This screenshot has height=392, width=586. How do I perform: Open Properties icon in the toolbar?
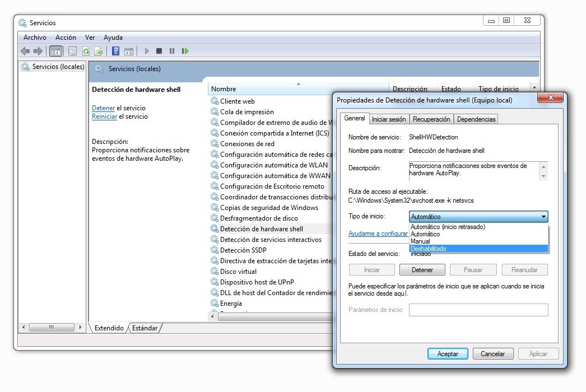[72, 51]
